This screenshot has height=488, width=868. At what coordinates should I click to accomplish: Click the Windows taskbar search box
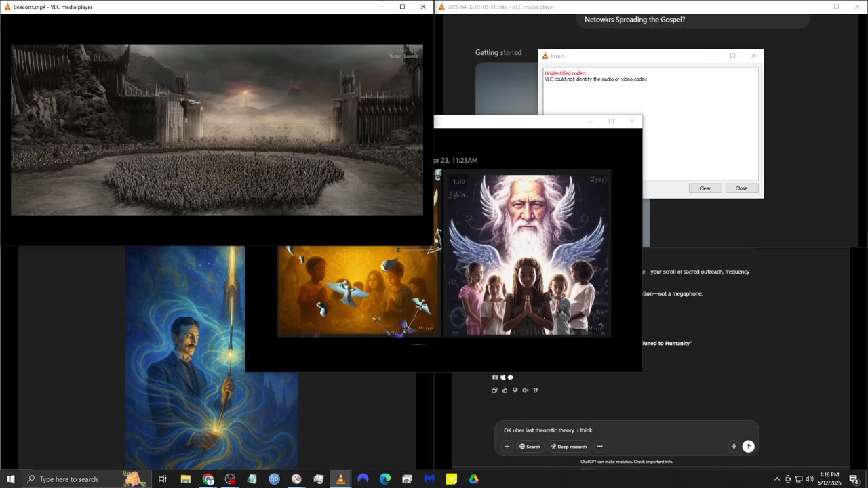click(75, 479)
